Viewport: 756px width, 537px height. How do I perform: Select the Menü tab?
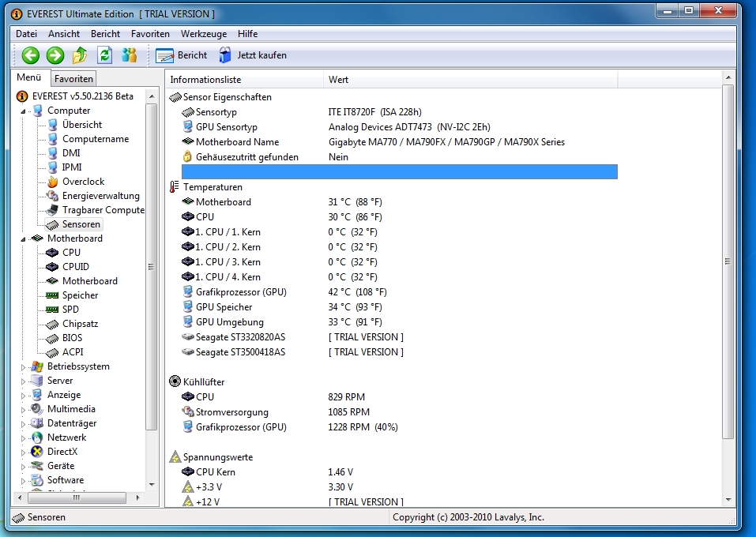(29, 77)
